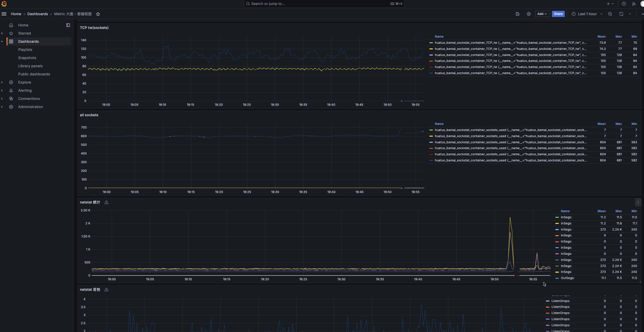This screenshot has width=644, height=332.
Task: Open the Add dropdown
Action: 542,14
